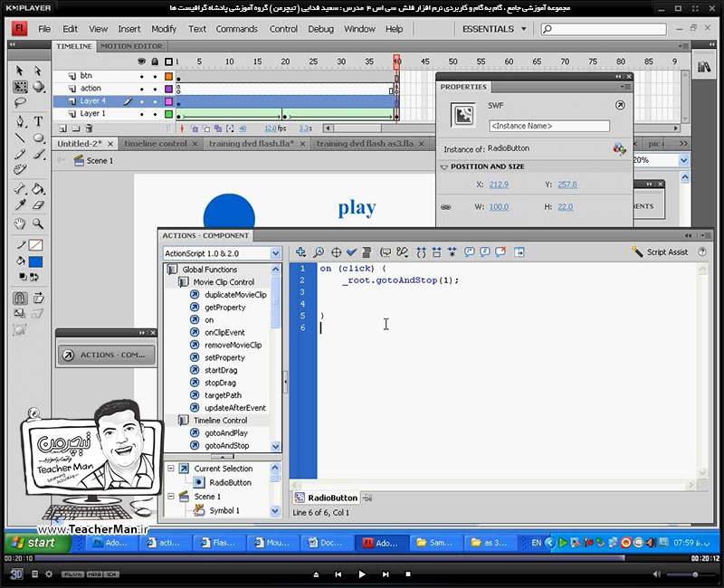The height and width of the screenshot is (588, 724).
Task: Click New Layer icon below timeline
Action: (x=63, y=128)
